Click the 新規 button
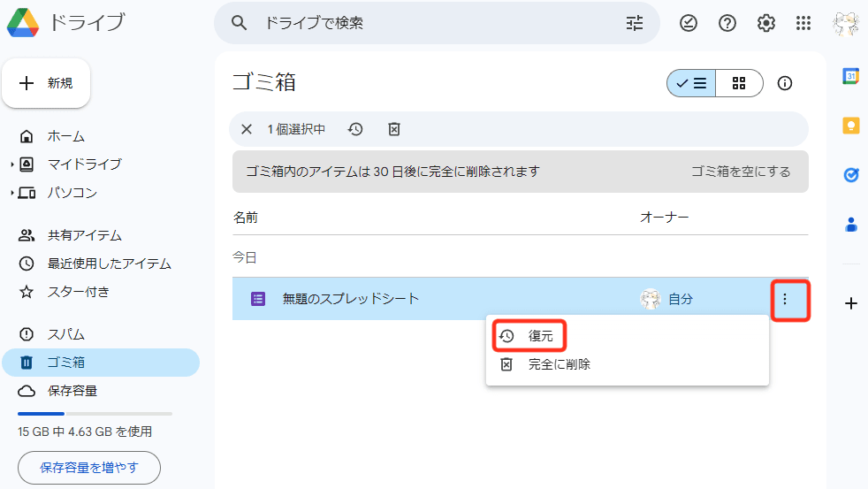Screen dimensions: 868x489 (46, 83)
